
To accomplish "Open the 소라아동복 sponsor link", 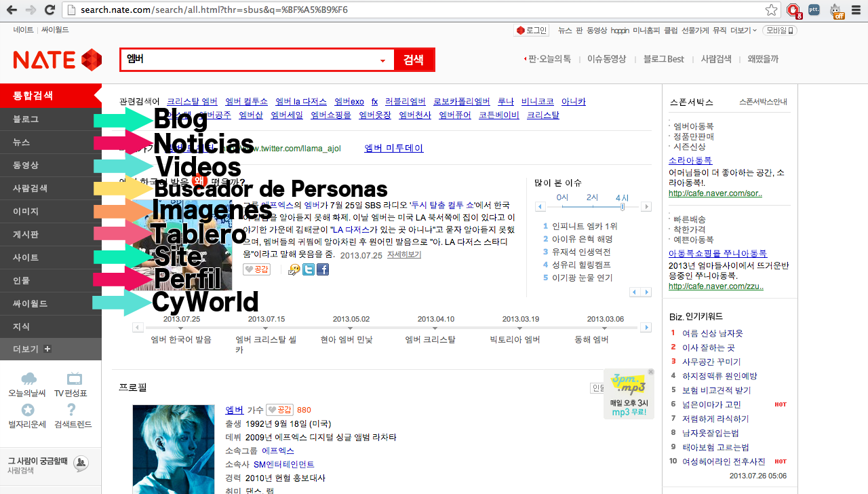I will coord(690,161).
